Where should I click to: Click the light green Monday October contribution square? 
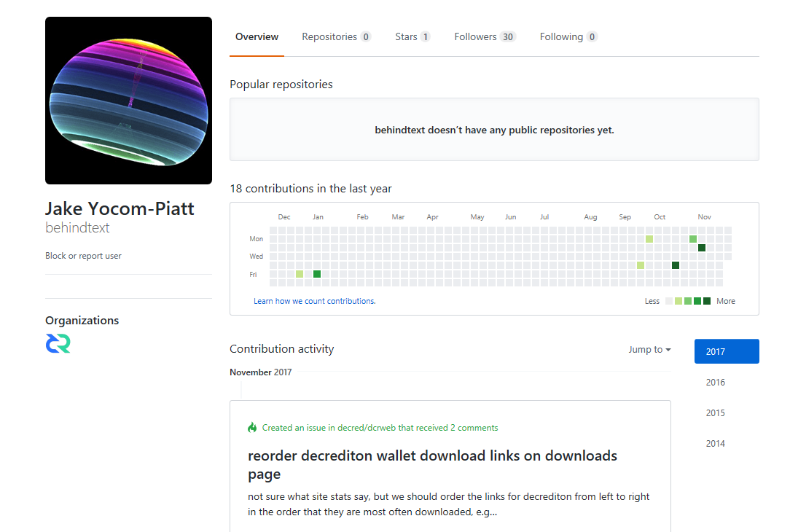649,239
